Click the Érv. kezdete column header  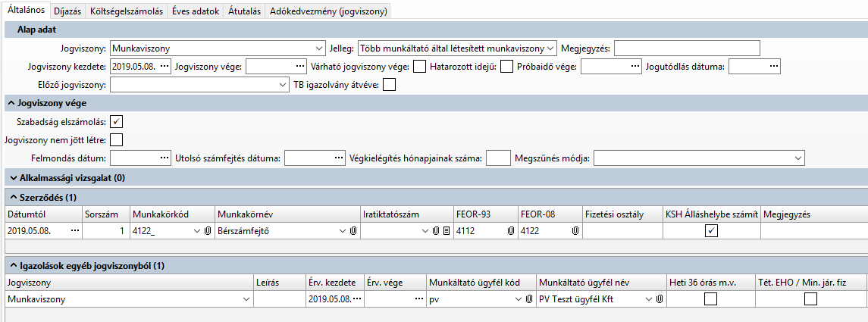(x=334, y=282)
